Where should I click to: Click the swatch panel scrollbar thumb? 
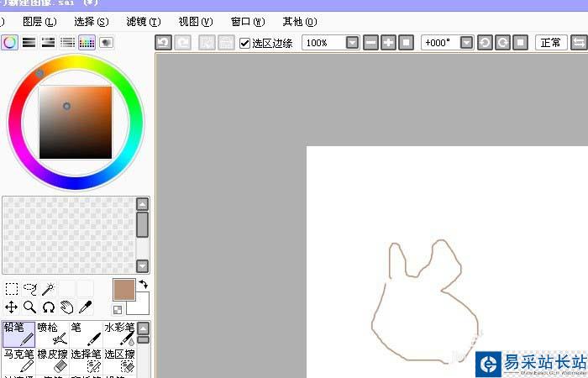pos(143,224)
